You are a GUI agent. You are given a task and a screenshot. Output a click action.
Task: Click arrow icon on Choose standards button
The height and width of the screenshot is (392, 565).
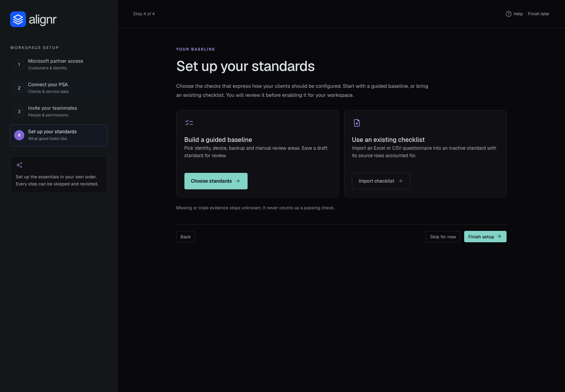tap(238, 181)
